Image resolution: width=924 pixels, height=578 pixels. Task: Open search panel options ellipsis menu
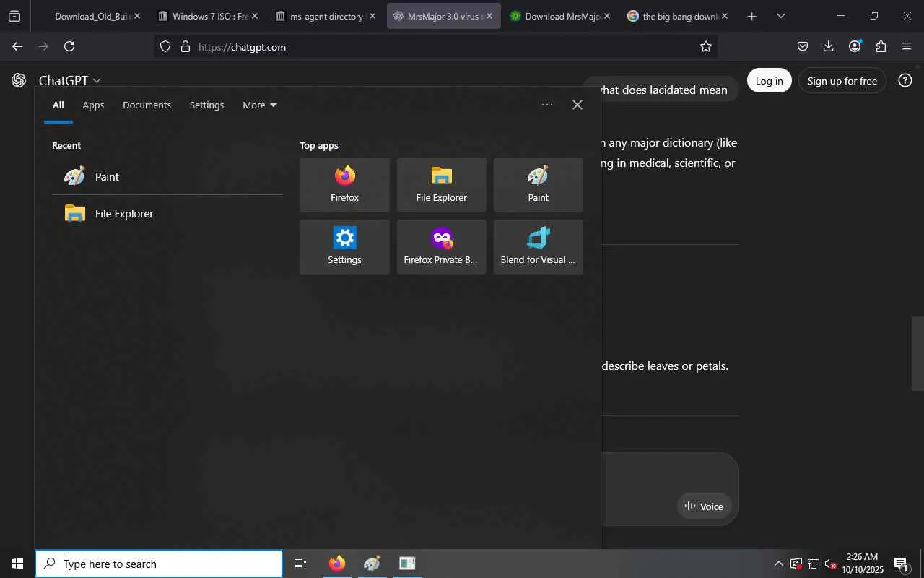coord(547,105)
